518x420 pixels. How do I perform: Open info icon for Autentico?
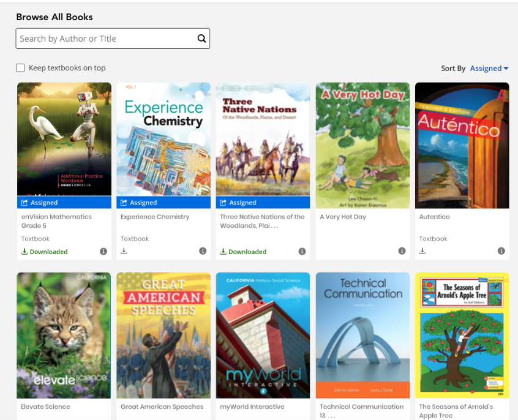click(501, 252)
